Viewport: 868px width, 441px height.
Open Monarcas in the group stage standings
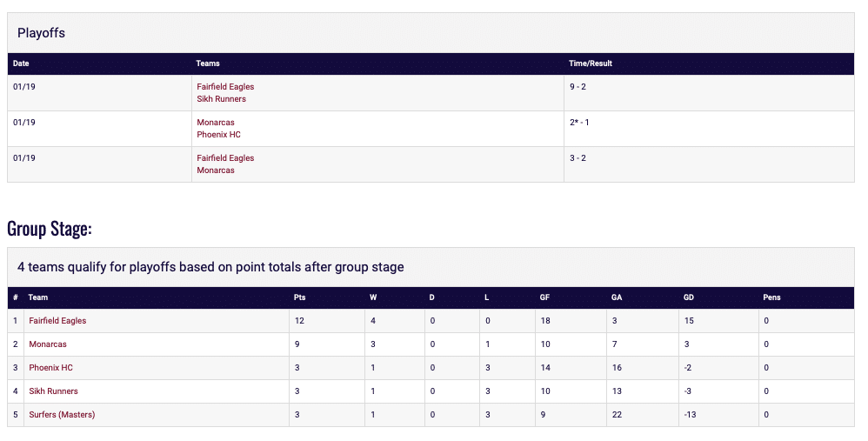[48, 344]
